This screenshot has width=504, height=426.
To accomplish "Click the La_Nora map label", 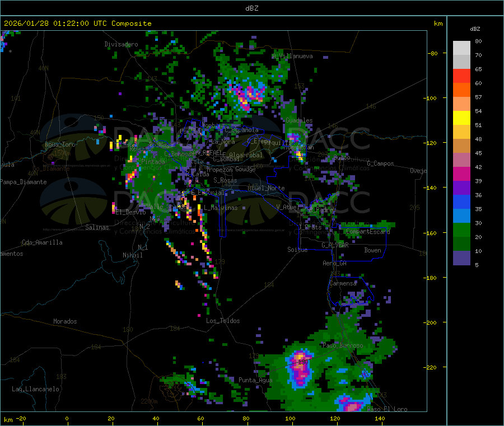I will click(x=223, y=142).
